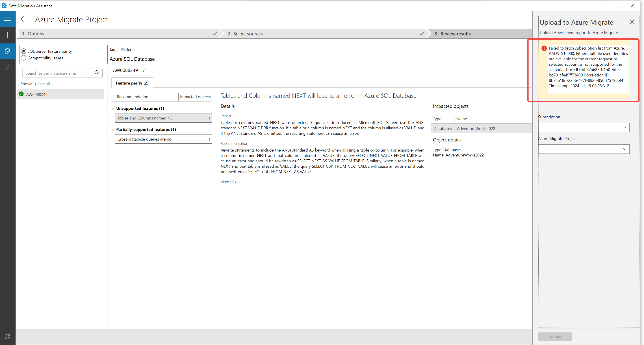Open the Subscription dropdown
644x345 pixels.
tap(584, 128)
